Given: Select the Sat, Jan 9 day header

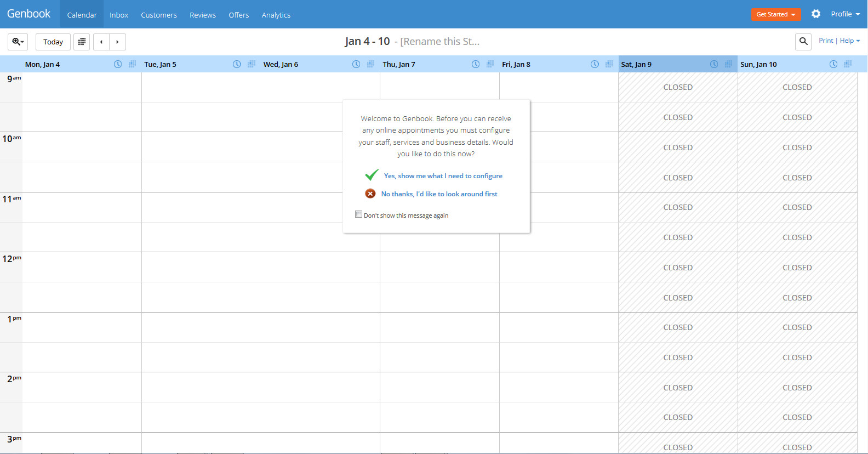Looking at the screenshot, I should point(636,64).
